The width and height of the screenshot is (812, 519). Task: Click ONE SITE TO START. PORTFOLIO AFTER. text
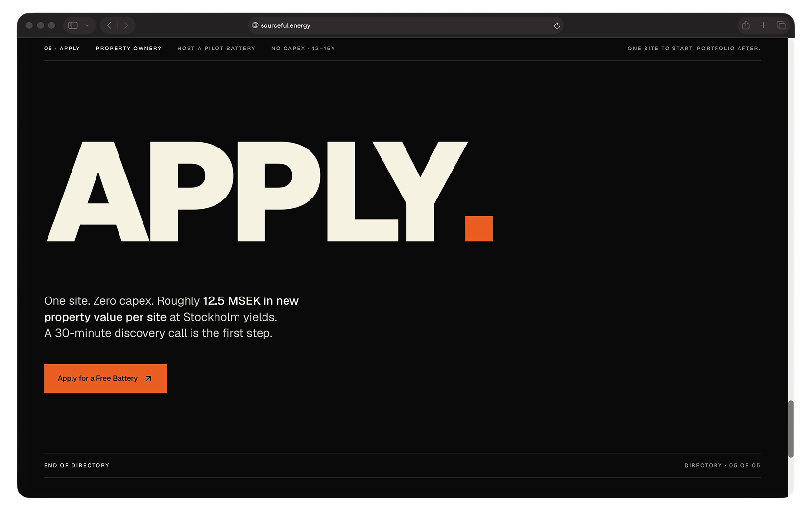click(694, 48)
